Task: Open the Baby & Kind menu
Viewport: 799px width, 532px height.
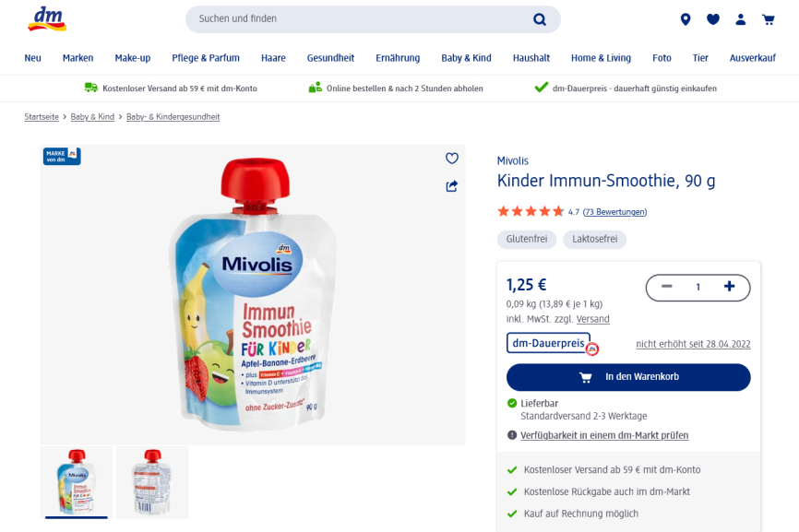Action: click(x=466, y=58)
